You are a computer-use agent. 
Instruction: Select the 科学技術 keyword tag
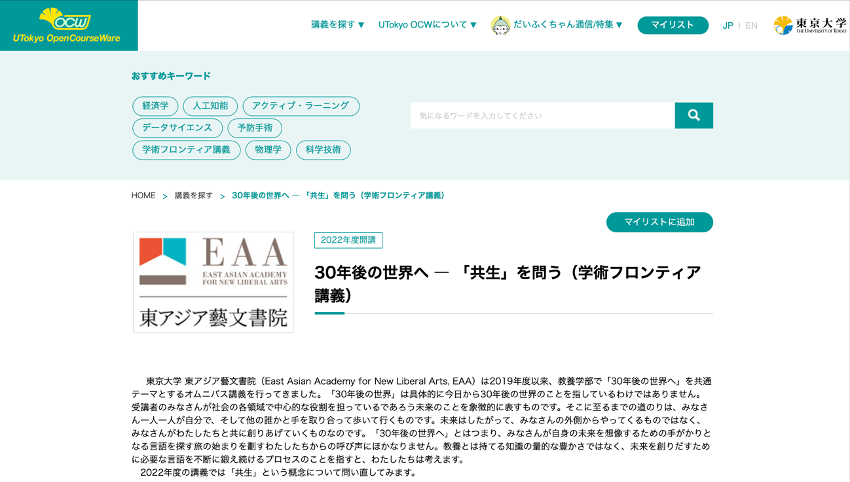(323, 150)
